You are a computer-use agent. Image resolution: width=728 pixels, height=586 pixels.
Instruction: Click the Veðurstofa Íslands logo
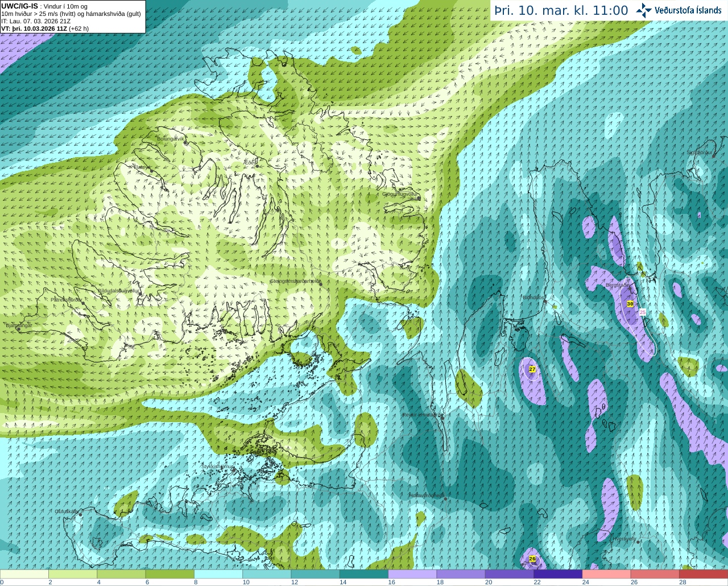679,10
